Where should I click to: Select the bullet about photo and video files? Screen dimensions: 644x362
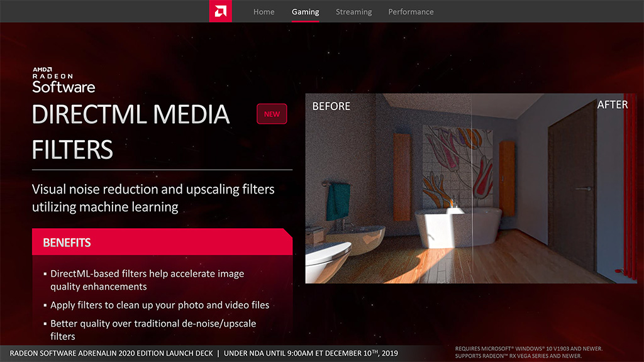(160, 305)
